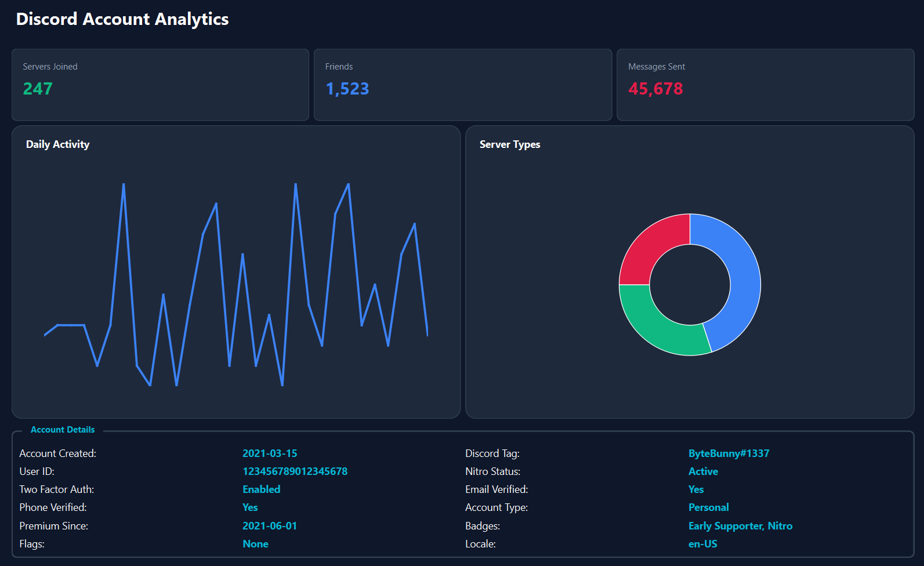The image size is (924, 566).
Task: Click the Daily Activity chart title
Action: [57, 144]
